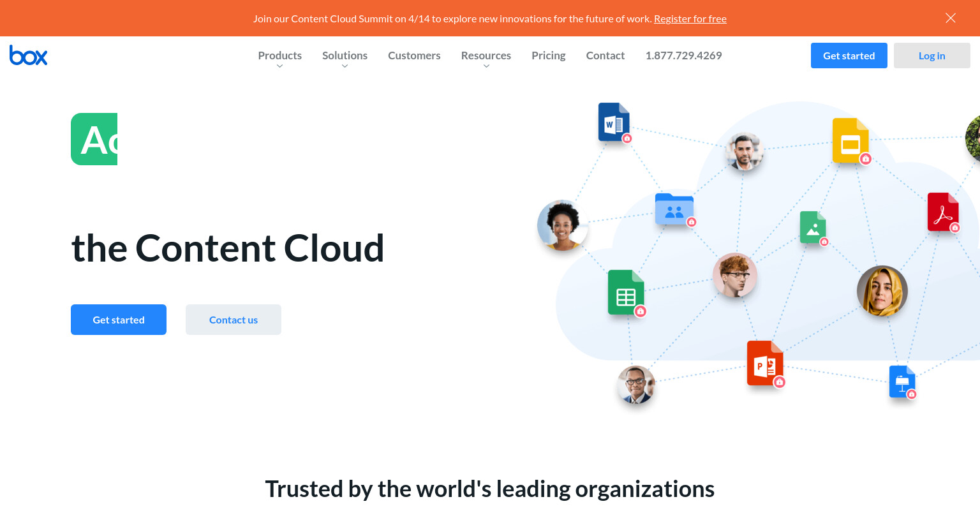Click the header Get started button
The width and height of the screenshot is (980, 527).
point(849,56)
